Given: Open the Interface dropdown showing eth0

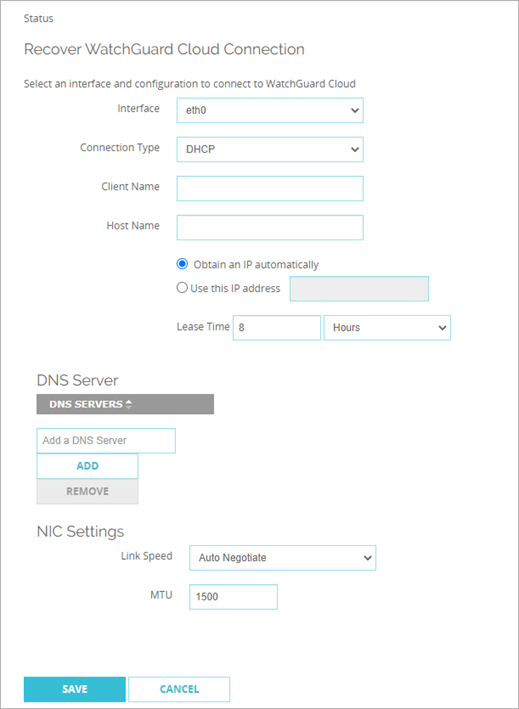Looking at the screenshot, I should [x=270, y=111].
